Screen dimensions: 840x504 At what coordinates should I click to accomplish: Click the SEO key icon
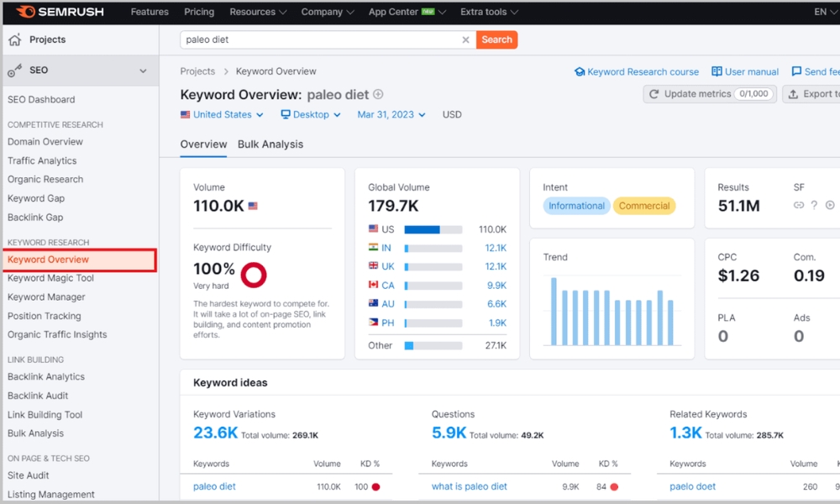[15, 71]
